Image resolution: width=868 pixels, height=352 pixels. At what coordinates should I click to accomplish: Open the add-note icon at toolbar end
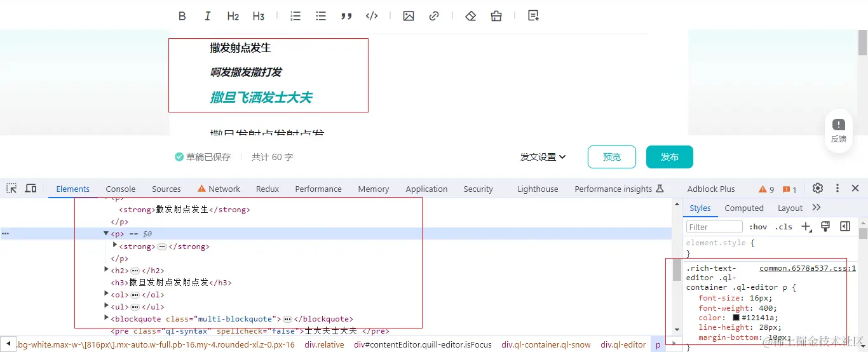click(534, 17)
